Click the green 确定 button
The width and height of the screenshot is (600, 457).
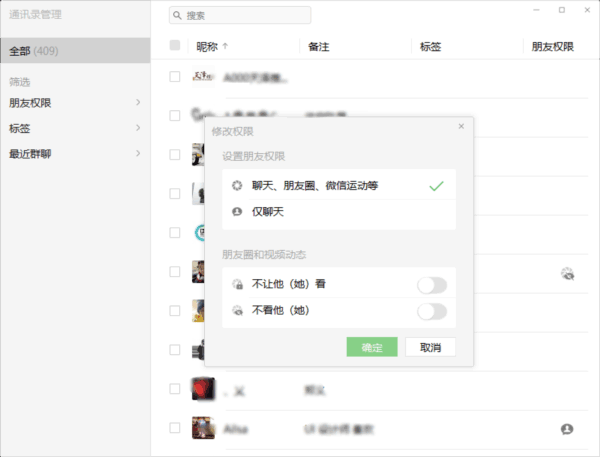click(372, 347)
